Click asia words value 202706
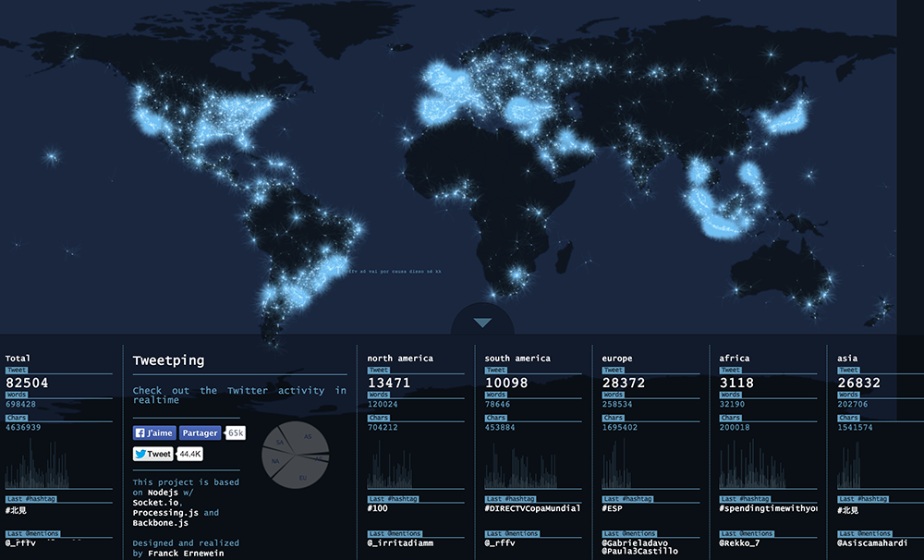The width and height of the screenshot is (924, 560). [x=852, y=405]
